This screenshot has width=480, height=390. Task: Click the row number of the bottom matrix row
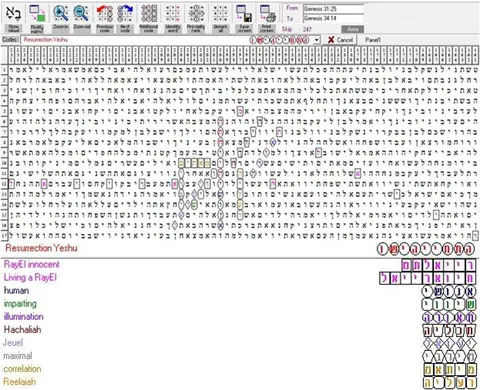[4, 235]
